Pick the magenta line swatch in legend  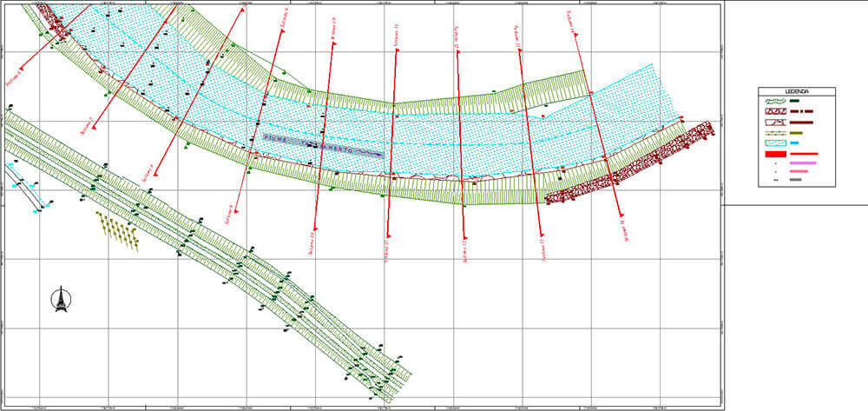point(801,162)
